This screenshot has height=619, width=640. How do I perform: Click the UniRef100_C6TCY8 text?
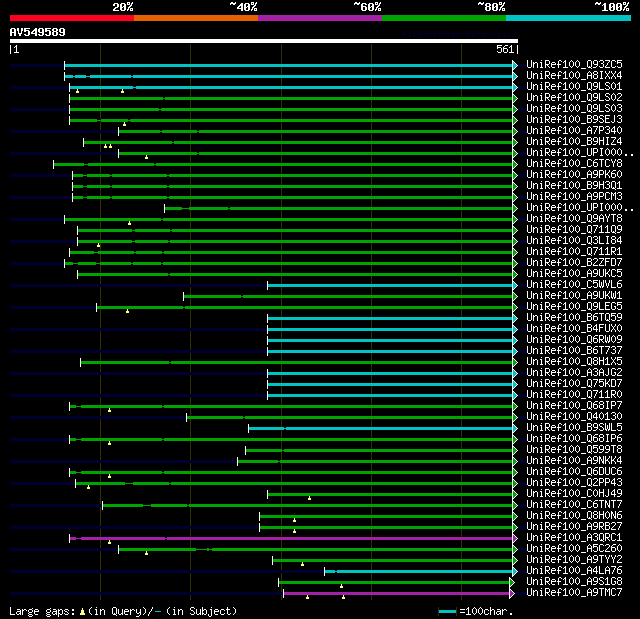click(574, 164)
